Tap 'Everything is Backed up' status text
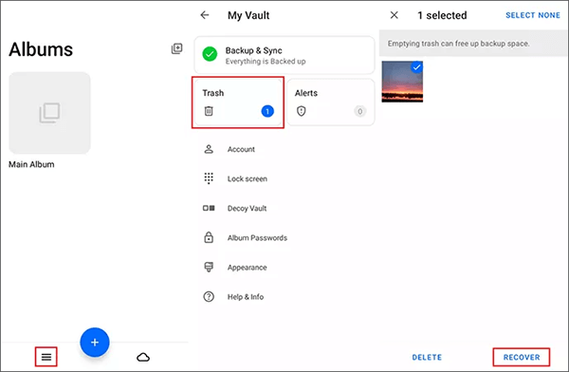569x372 pixels. 265,61
